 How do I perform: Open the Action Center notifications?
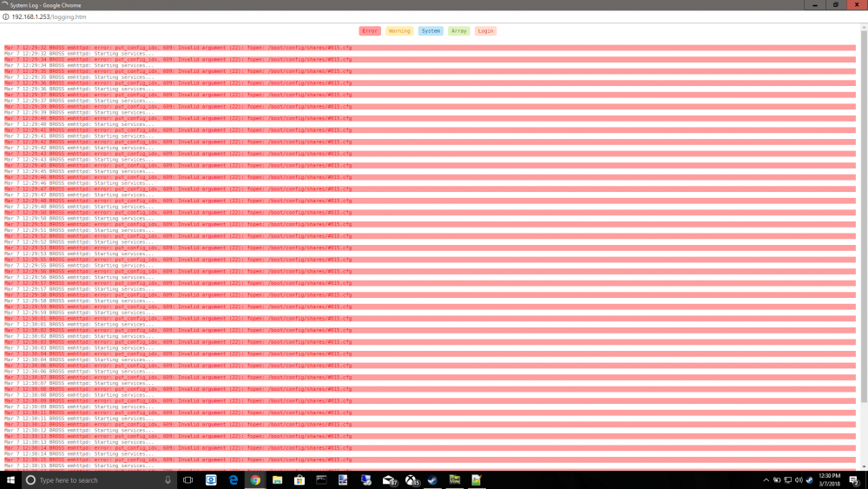click(854, 480)
